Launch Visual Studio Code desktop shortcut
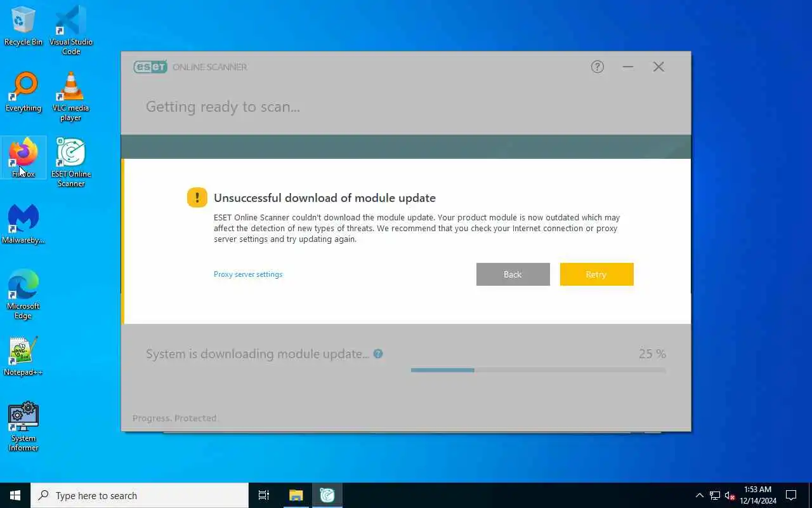Screen dimensions: 812x508 [71, 30]
